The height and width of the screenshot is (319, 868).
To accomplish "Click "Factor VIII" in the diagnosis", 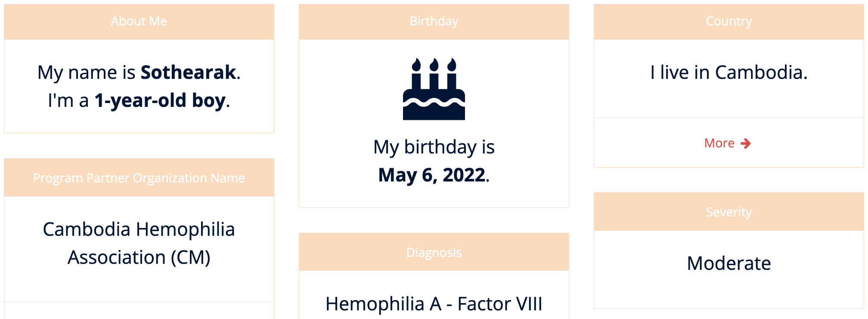I will [499, 304].
